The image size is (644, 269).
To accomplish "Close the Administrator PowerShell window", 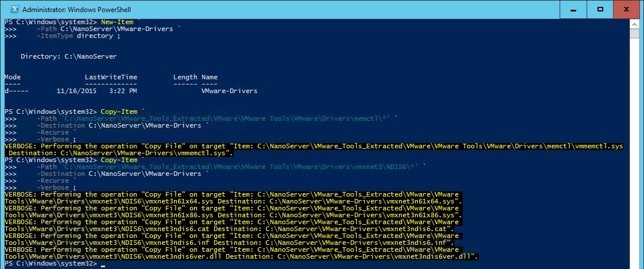I will tap(626, 9).
